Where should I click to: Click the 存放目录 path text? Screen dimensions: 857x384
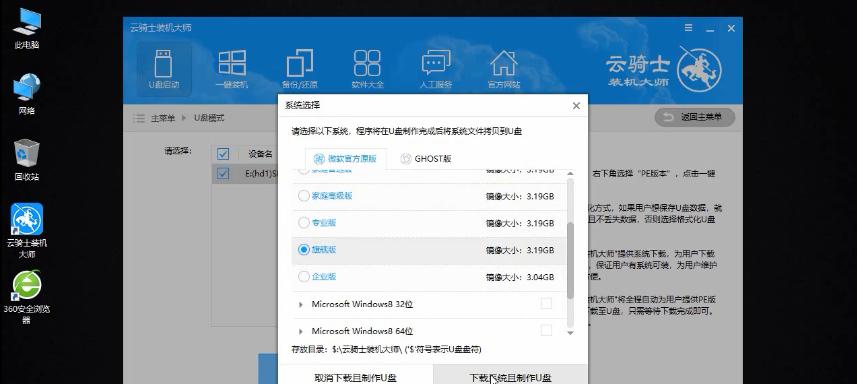click(387, 349)
